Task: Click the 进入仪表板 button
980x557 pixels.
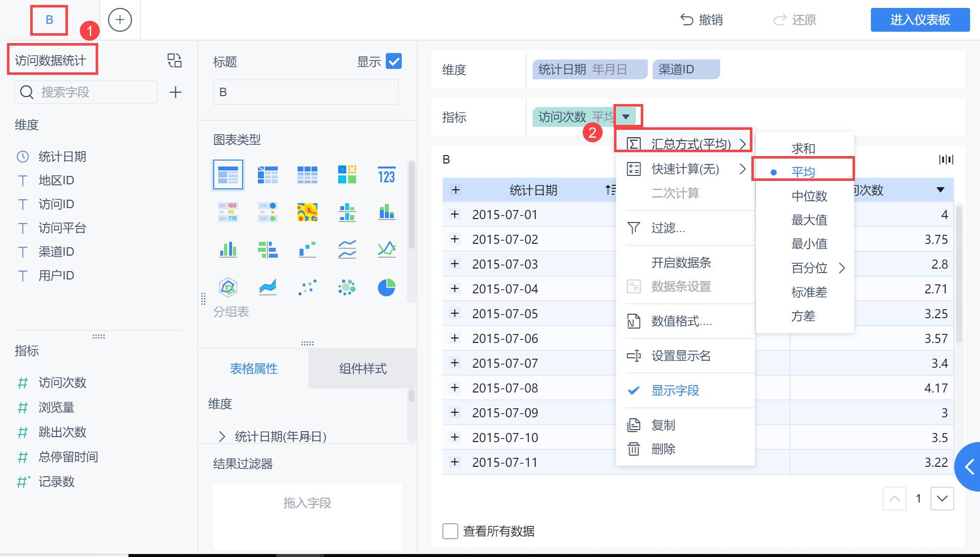Action: (x=920, y=20)
